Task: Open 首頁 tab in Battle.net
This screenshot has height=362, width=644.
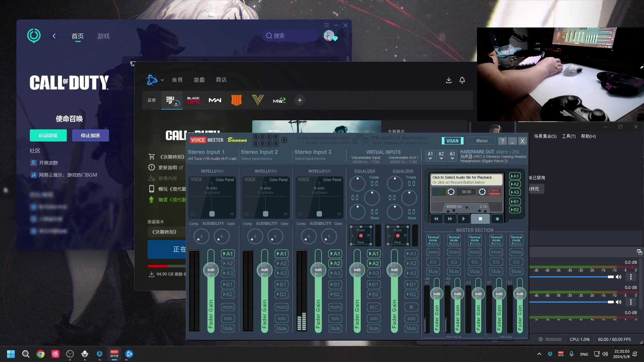Action: point(177,80)
